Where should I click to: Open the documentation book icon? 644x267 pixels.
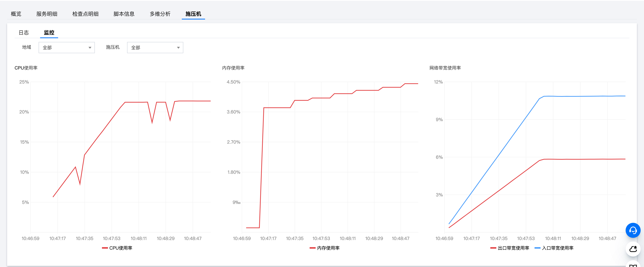point(633,265)
